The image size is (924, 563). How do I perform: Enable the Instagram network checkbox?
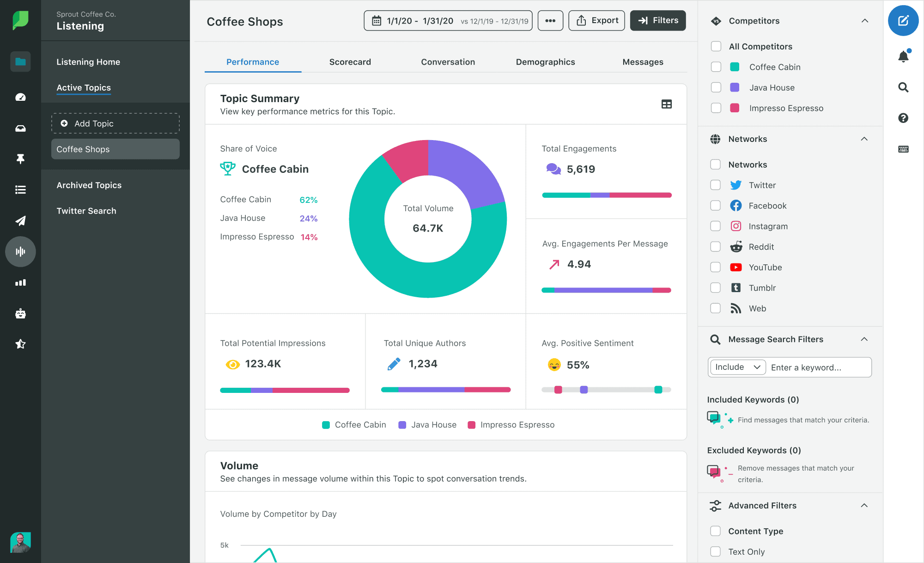(716, 226)
